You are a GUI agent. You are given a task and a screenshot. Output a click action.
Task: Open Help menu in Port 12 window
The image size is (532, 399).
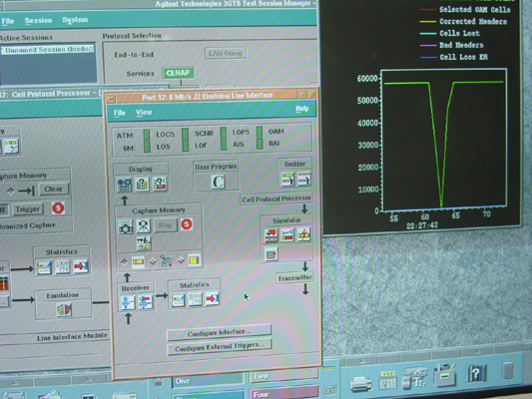click(x=302, y=109)
